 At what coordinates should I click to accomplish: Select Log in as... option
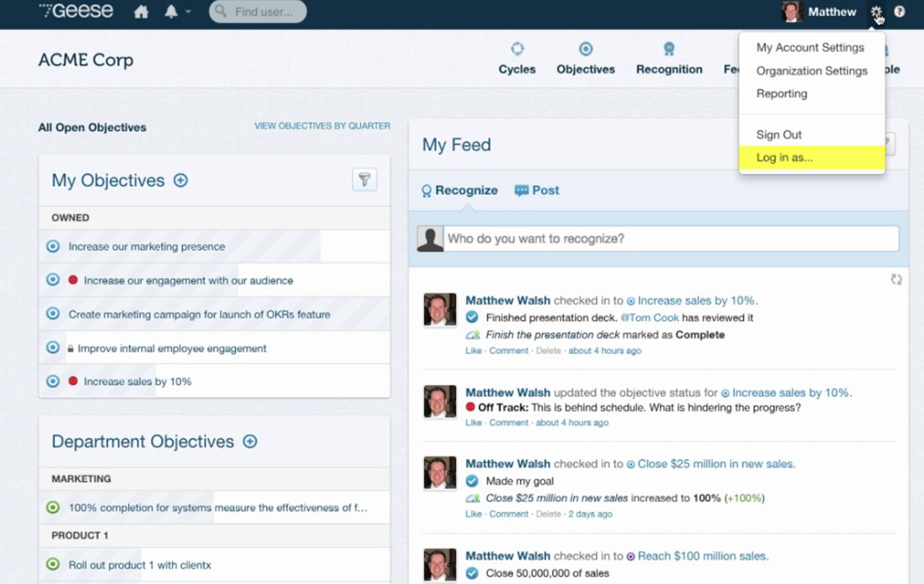point(812,158)
